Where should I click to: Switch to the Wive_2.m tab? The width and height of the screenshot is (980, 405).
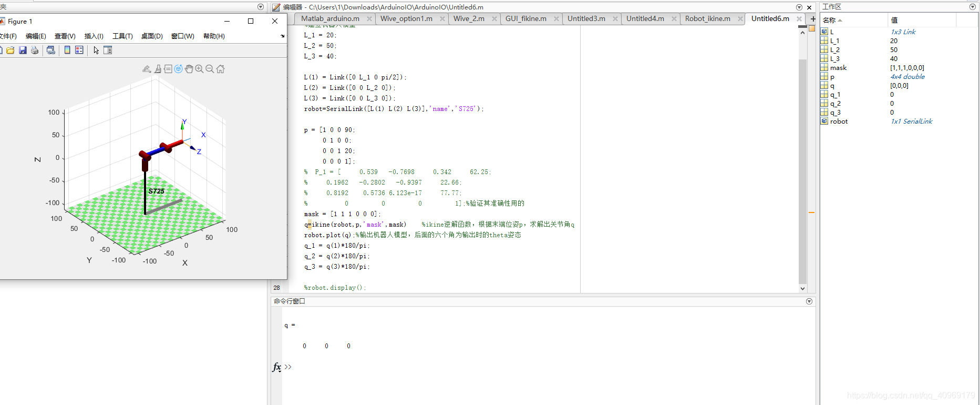pyautogui.click(x=469, y=18)
